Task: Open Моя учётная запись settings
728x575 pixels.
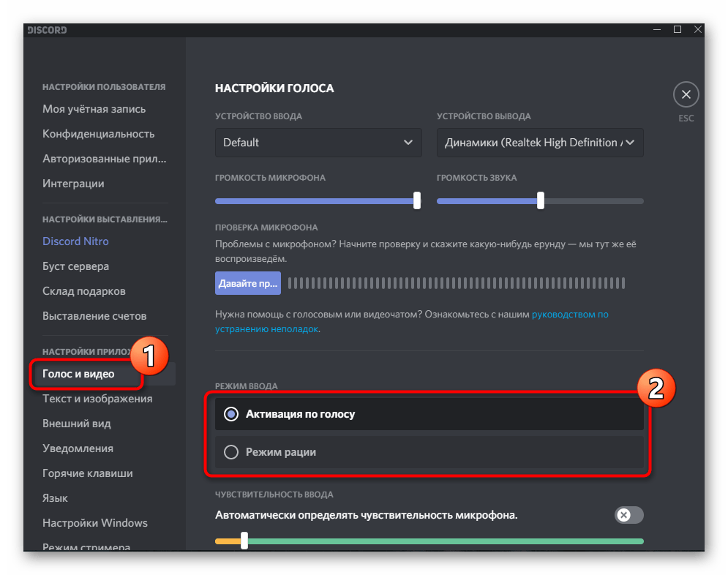Action: pos(94,109)
